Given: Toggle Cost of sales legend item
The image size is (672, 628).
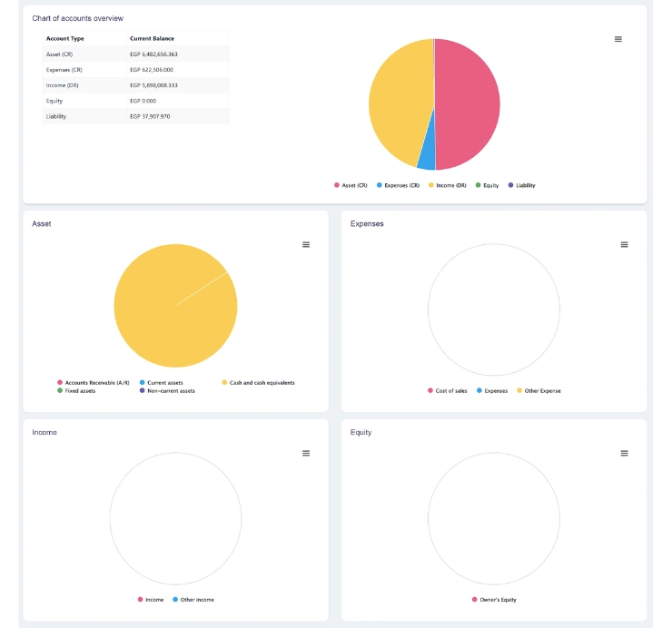Looking at the screenshot, I should (x=450, y=391).
